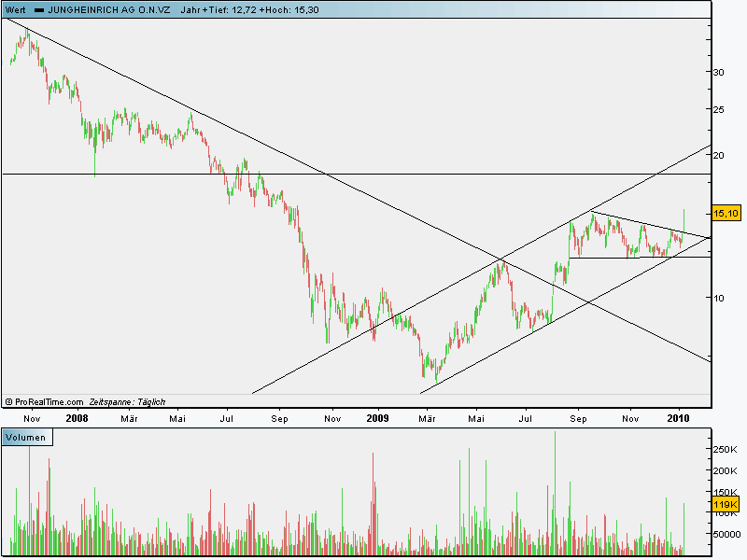This screenshot has width=747, height=560.
Task: Click the black legend marker before JUNGHEINRICH
Action: coord(39,10)
